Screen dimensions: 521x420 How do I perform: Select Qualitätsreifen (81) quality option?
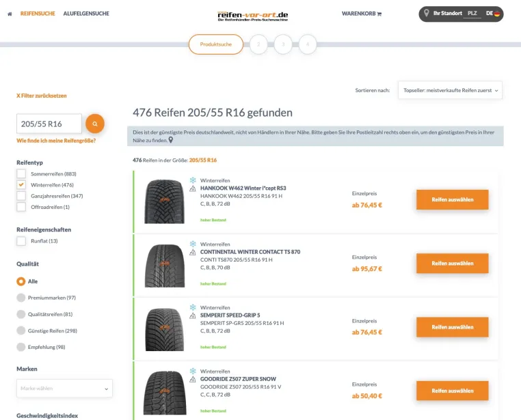tap(21, 314)
